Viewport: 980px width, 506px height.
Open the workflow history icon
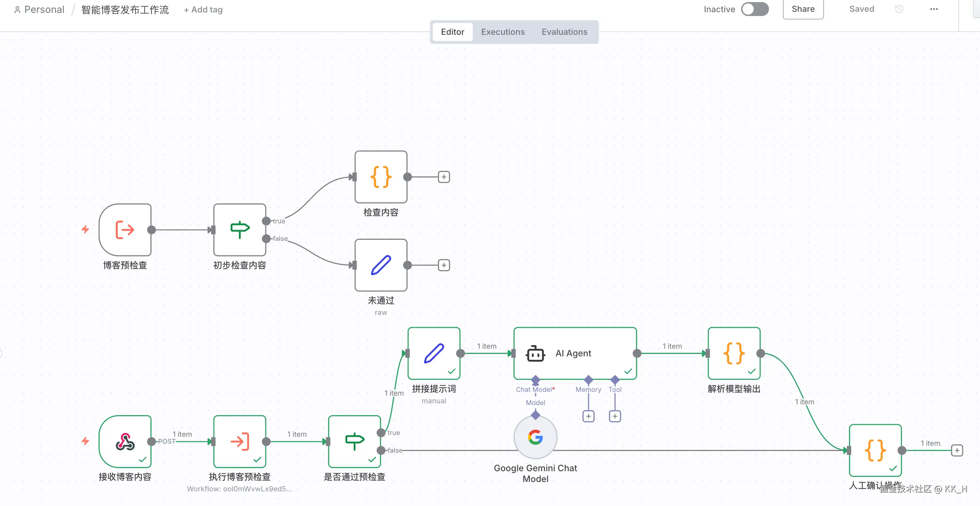[x=899, y=9]
